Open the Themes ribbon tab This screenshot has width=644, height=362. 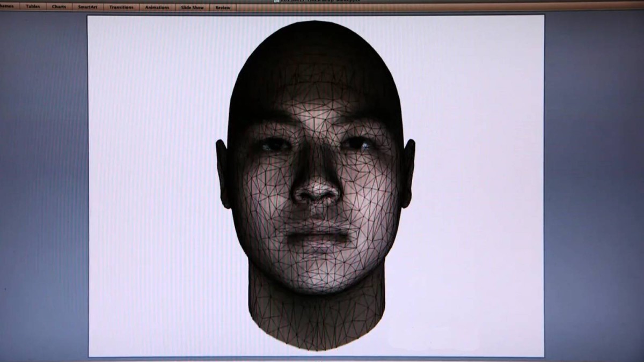coord(6,7)
